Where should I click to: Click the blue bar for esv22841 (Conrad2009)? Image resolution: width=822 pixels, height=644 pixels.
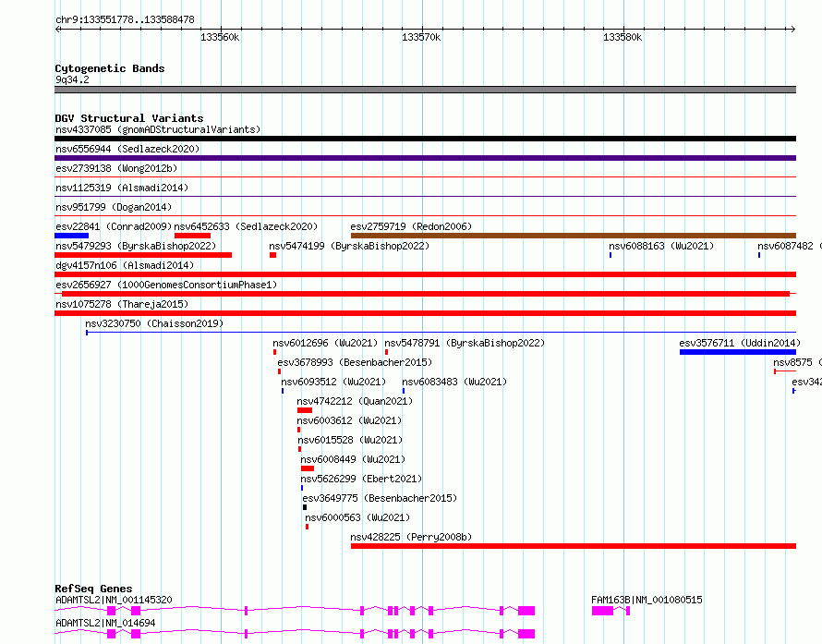tap(71, 236)
